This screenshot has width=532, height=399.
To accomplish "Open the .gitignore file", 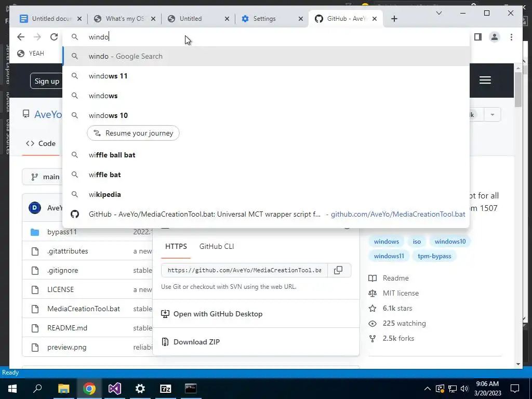I will tap(62, 270).
